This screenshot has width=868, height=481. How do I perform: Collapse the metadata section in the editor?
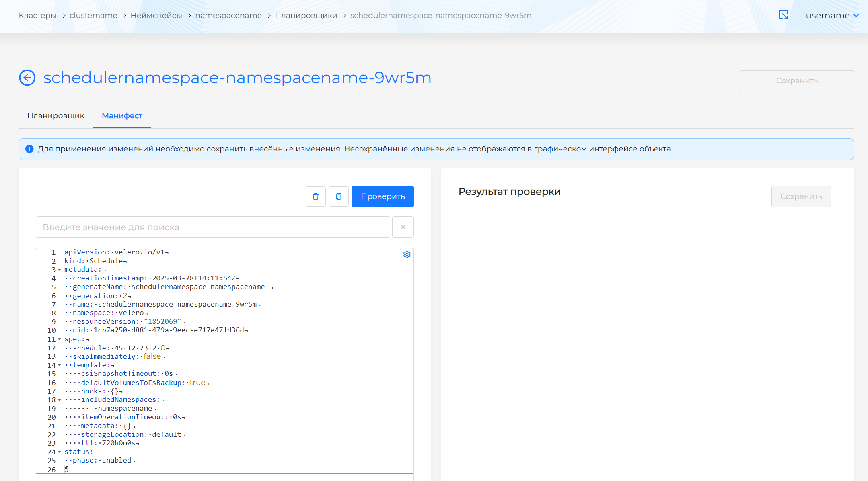tap(59, 270)
